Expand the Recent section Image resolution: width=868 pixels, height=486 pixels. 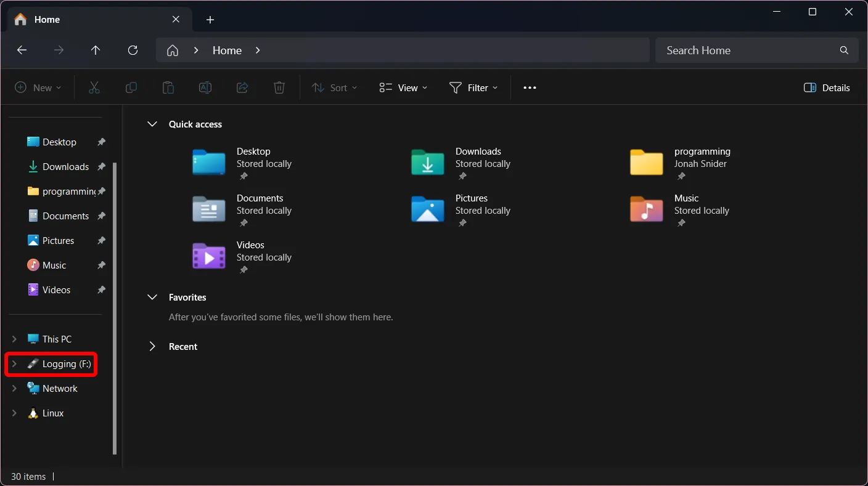[x=152, y=346]
